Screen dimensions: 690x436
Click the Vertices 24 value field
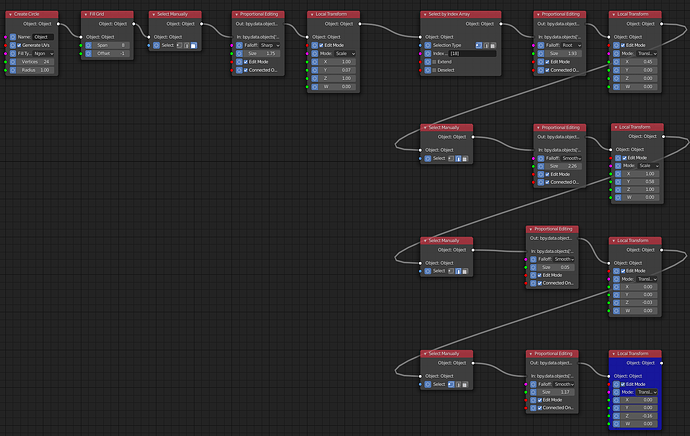36,62
